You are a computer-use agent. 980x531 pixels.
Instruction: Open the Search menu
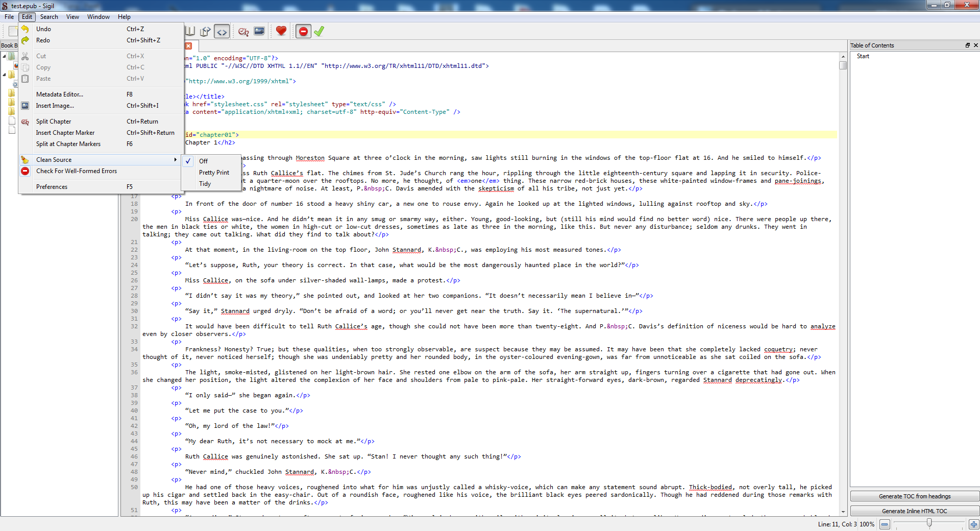49,17
